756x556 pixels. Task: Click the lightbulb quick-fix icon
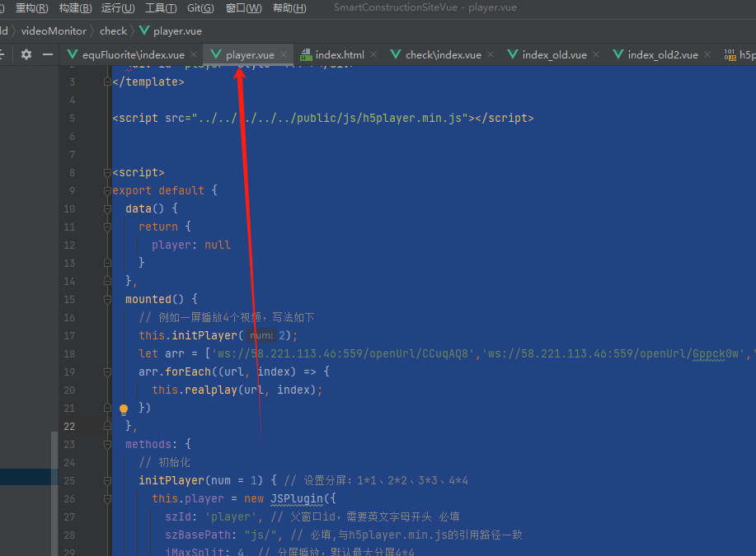(124, 410)
